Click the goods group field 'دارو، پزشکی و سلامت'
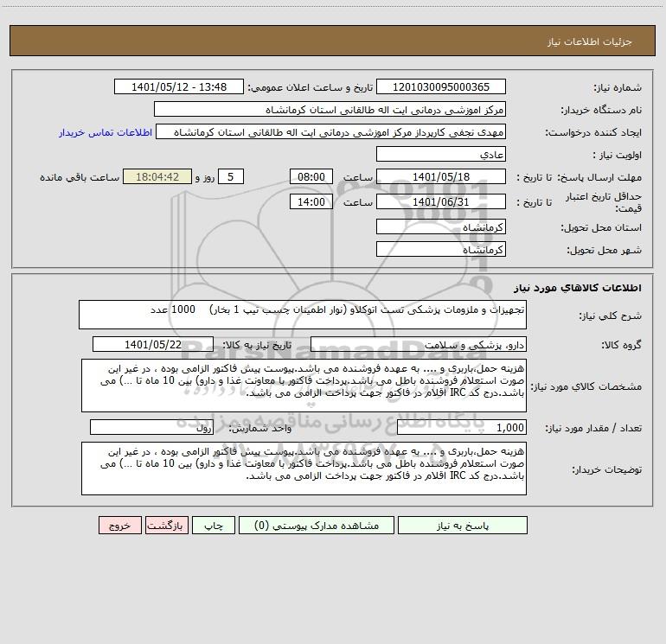This screenshot has height=644, width=666. click(x=419, y=344)
